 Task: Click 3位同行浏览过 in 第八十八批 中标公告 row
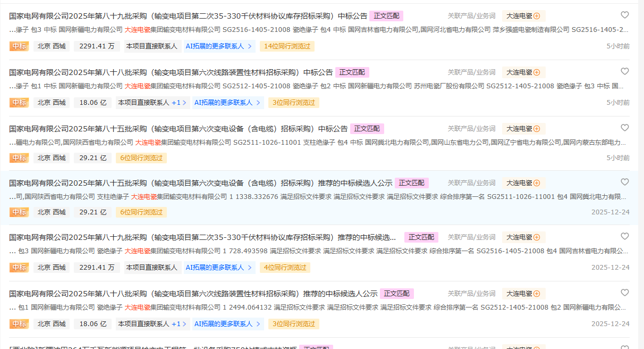293,103
